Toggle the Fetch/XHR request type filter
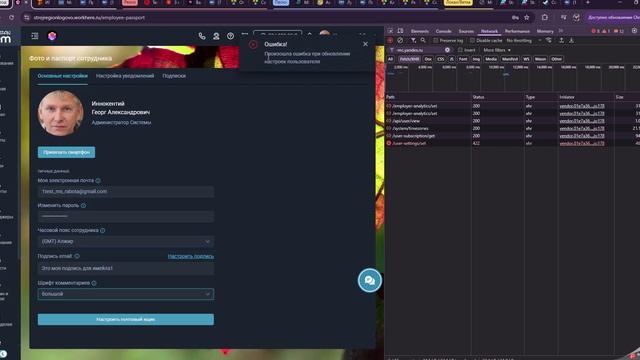The width and height of the screenshot is (640, 360). [x=409, y=59]
